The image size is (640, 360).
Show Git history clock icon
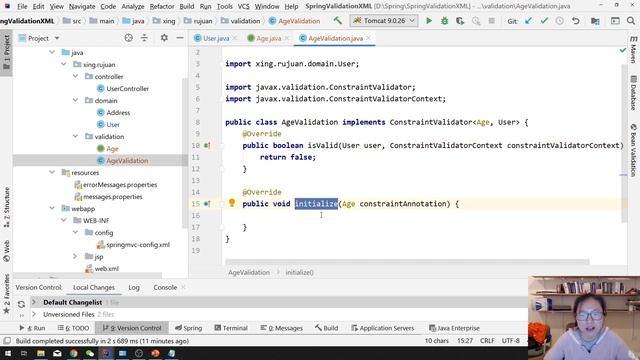[560, 21]
